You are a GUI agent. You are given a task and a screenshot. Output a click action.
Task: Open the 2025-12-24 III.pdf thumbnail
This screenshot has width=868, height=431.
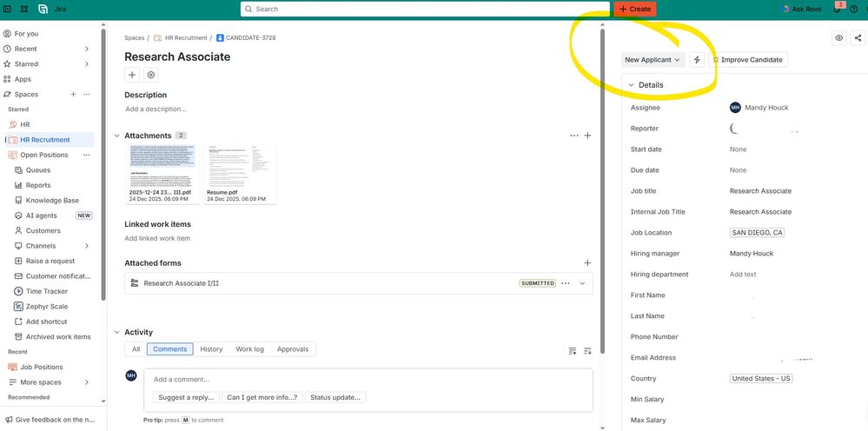pyautogui.click(x=162, y=175)
